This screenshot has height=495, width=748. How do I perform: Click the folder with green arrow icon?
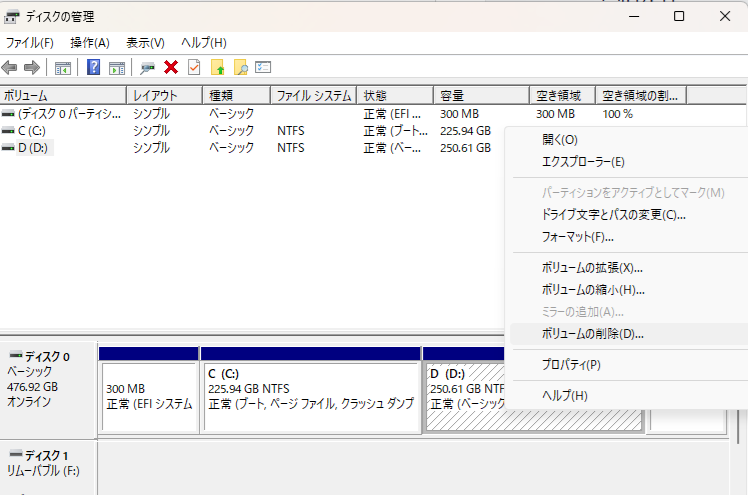pos(218,67)
